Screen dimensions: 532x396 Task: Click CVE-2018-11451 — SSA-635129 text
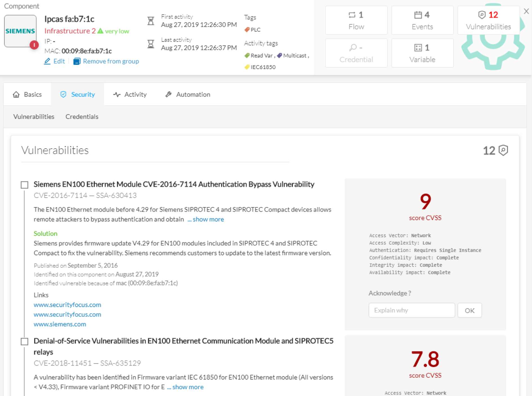[87, 363]
